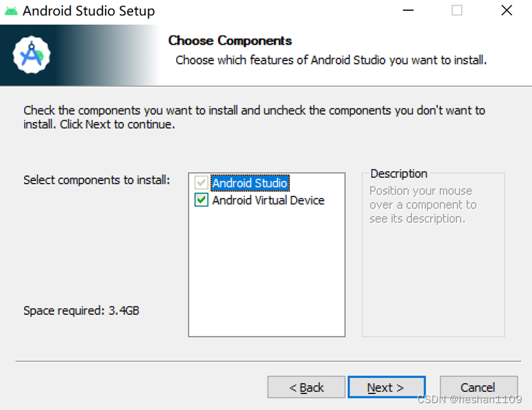Cancel the Android Studio setup
The width and height of the screenshot is (532, 410).
[x=479, y=387]
